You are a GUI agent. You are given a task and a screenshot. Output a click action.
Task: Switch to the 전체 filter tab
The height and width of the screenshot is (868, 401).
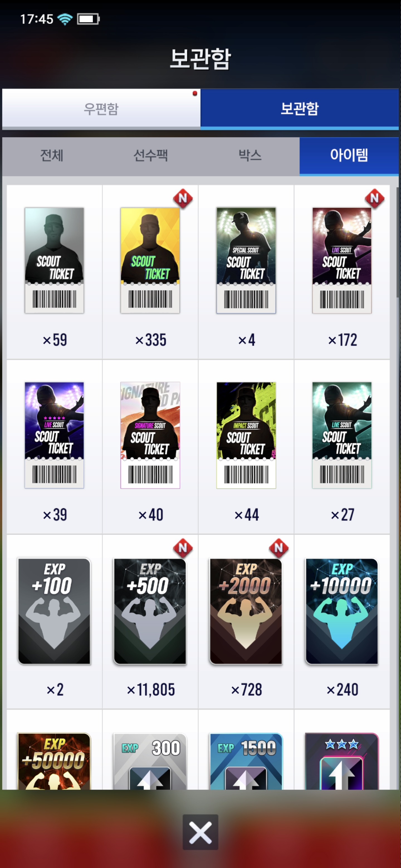pos(52,156)
